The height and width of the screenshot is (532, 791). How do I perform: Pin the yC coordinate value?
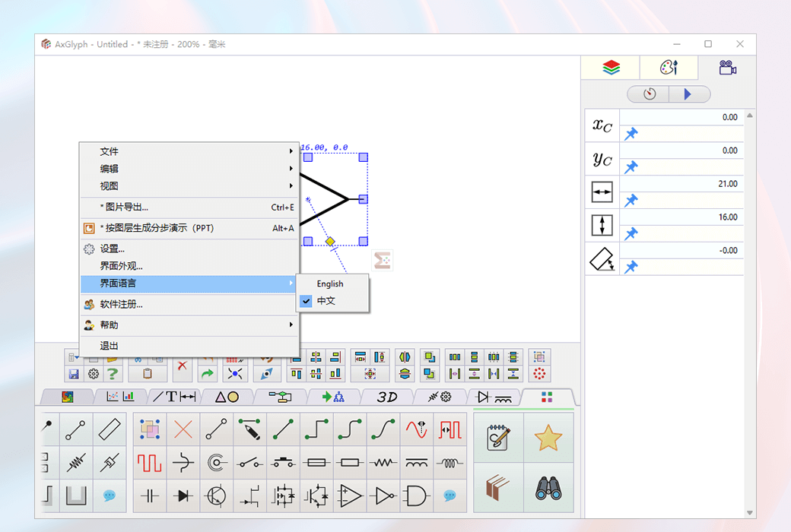pyautogui.click(x=630, y=166)
